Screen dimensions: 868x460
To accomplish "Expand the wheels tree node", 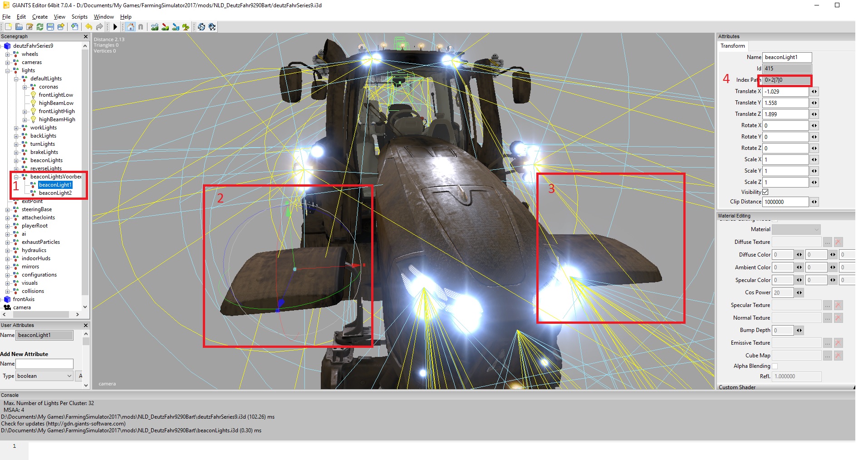I will click(7, 54).
